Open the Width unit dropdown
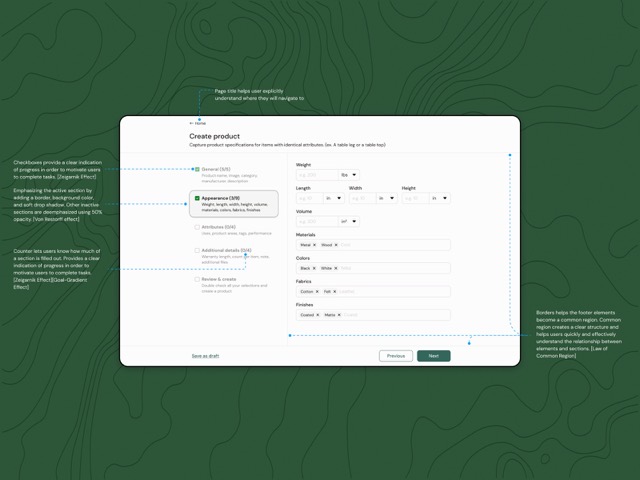The height and width of the screenshot is (480, 640). pos(387,198)
